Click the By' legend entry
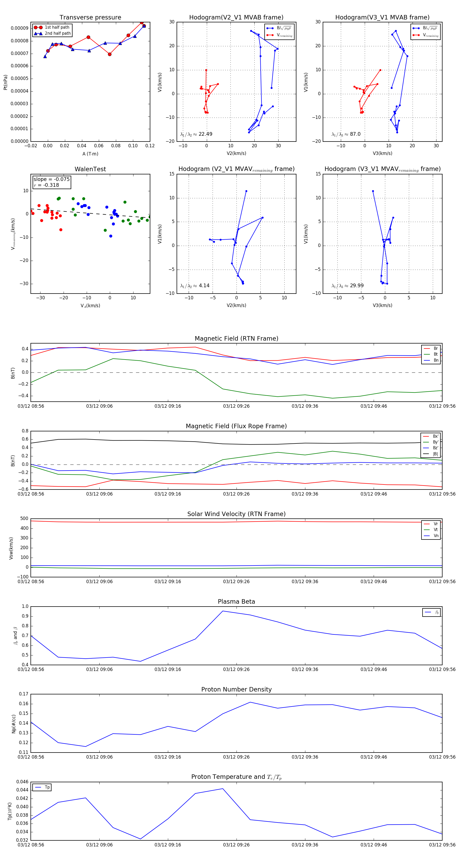This screenshot has height=868, width=473. tap(431, 442)
